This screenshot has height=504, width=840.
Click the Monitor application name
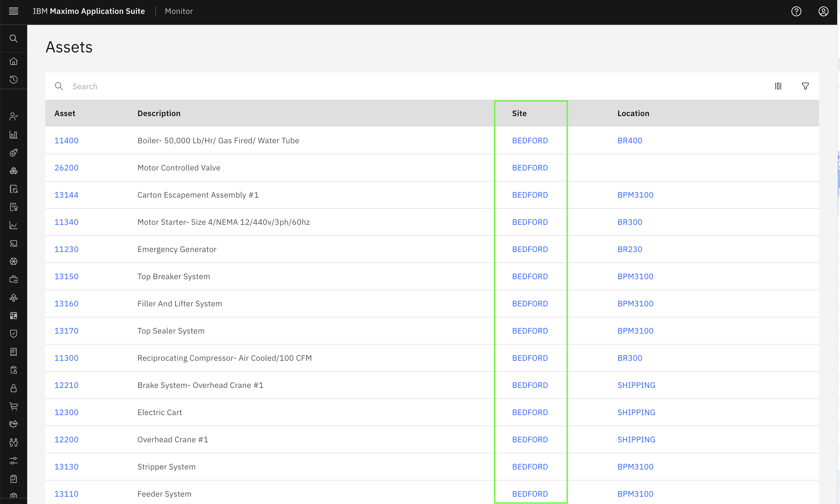coord(179,11)
